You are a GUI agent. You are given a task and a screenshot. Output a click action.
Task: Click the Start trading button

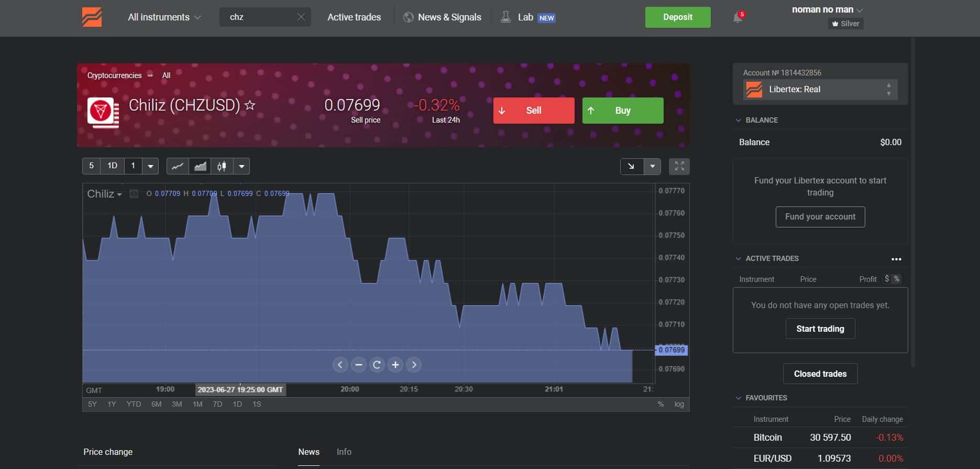[820, 329]
